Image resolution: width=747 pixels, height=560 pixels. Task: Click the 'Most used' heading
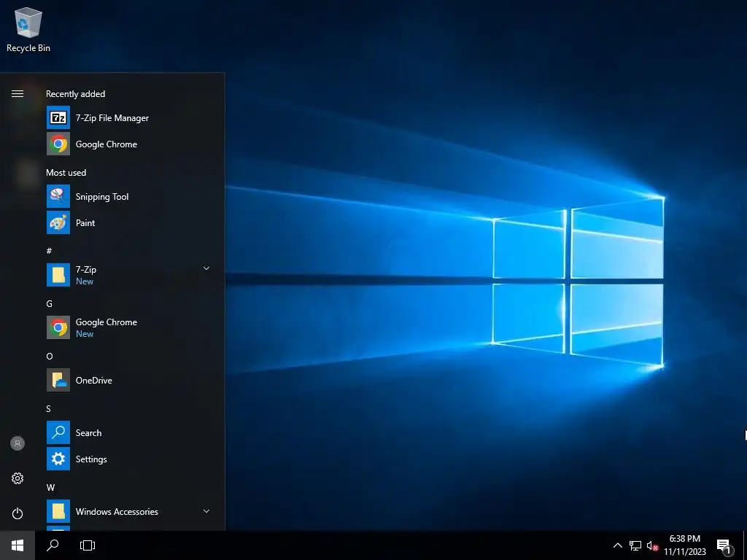click(66, 172)
